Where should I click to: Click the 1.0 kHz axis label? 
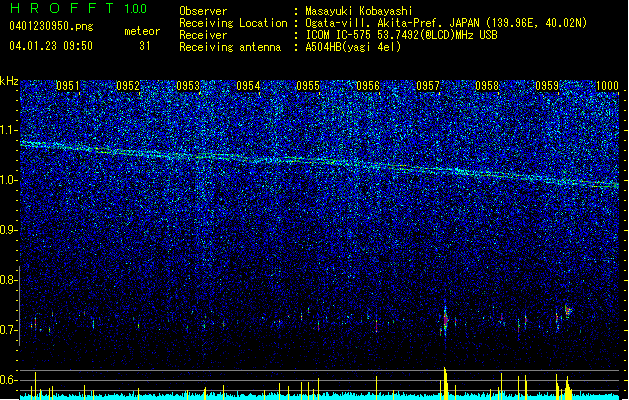point(9,180)
